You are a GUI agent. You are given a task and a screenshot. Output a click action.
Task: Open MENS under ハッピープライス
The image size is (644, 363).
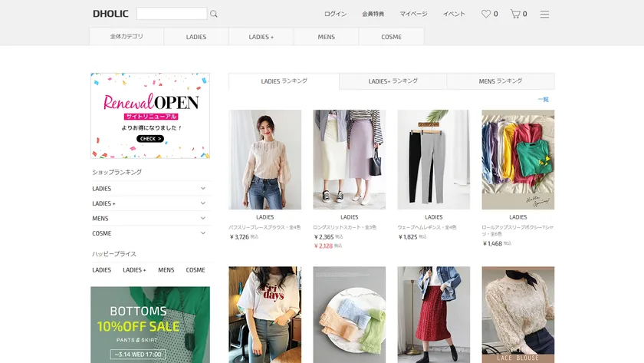pos(166,270)
